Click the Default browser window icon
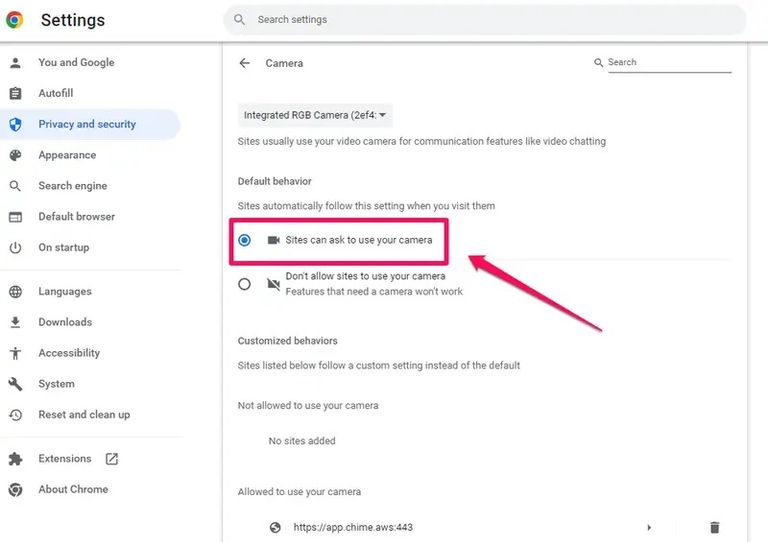The width and height of the screenshot is (768, 542). coord(16,217)
